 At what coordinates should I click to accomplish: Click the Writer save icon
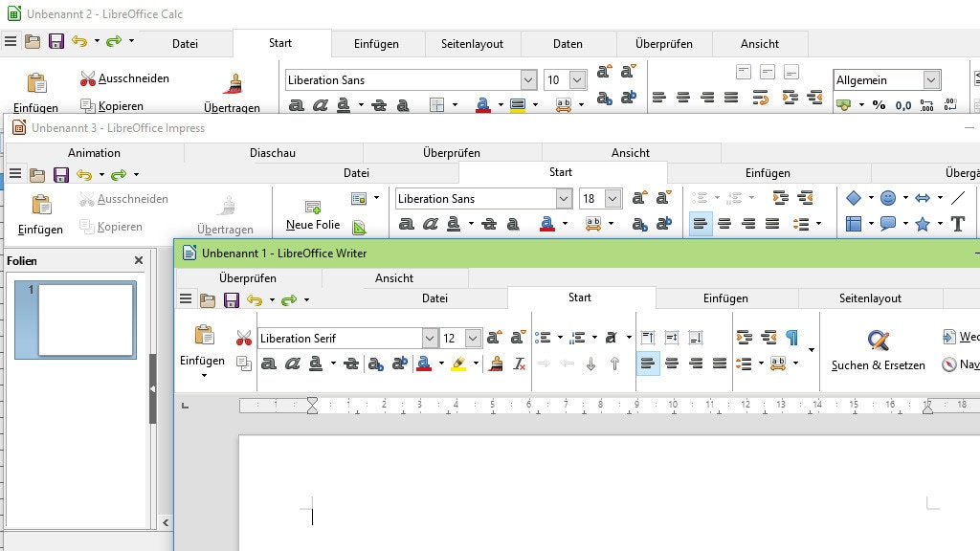231,299
